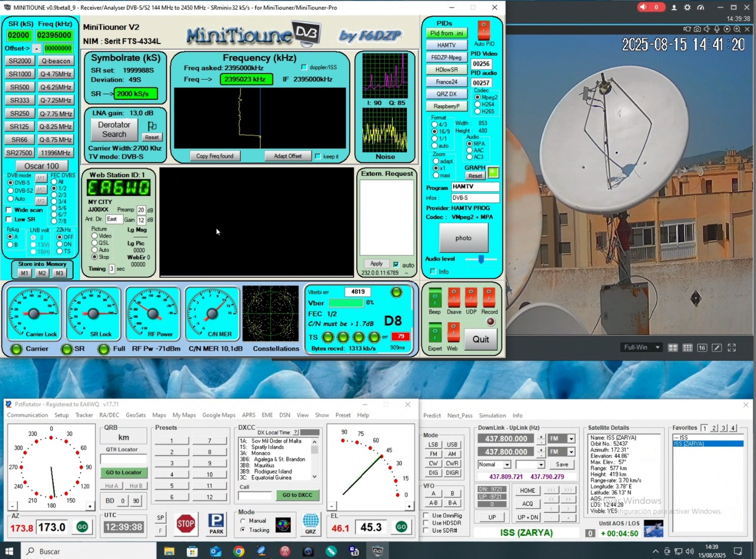Open the Simulation menu
Screen dimensions: 756x559
point(492,416)
